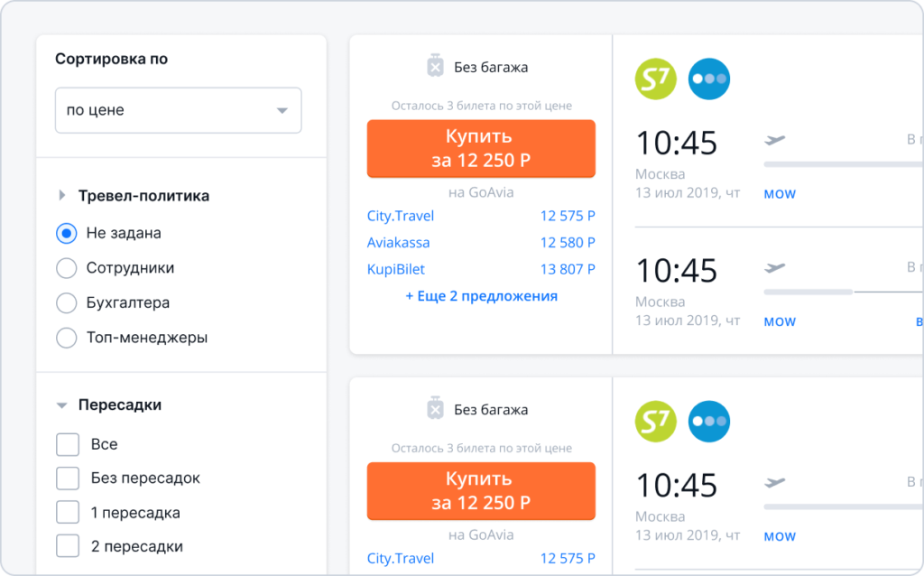Show Еще 2 предложения offers
924x576 pixels.
point(482,296)
